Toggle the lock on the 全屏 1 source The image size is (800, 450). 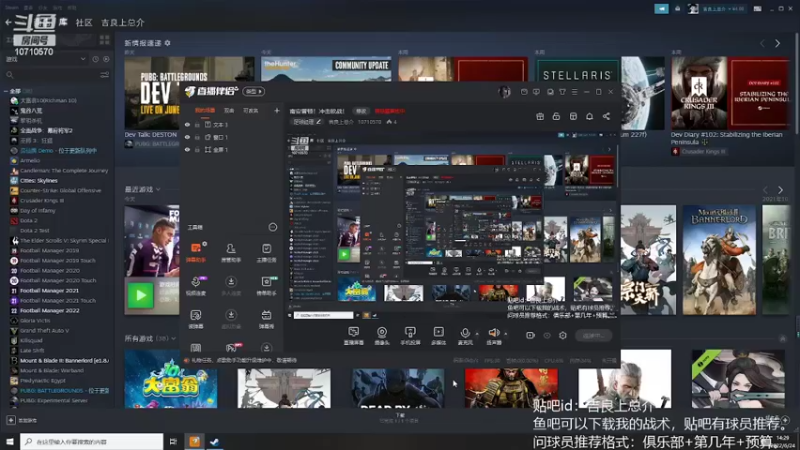click(x=197, y=149)
